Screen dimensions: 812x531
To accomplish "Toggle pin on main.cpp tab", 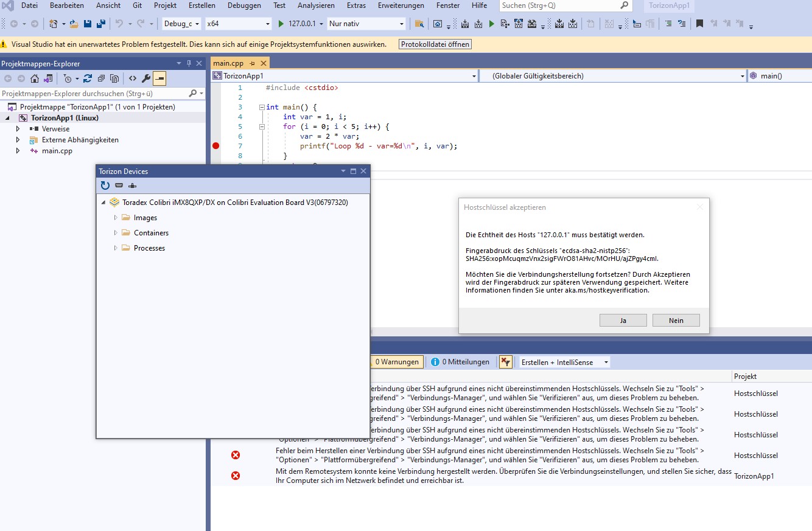I will point(252,63).
